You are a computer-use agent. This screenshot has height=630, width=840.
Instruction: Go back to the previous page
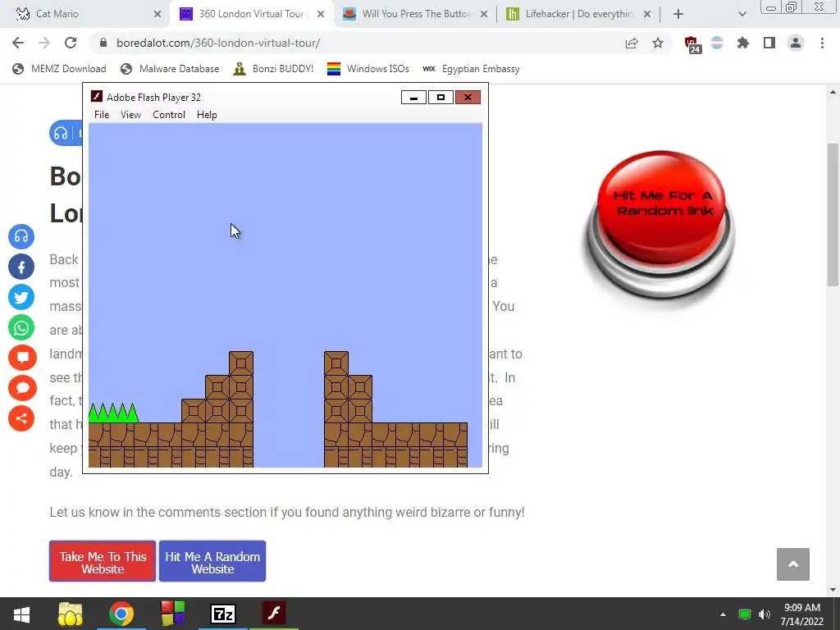click(18, 43)
